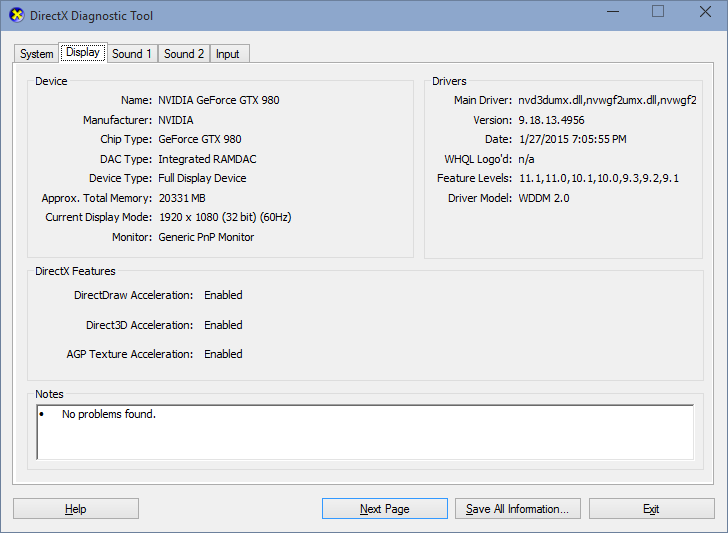Screen dimensions: 728x533
Task: Select the Display tab
Action: (x=83, y=52)
